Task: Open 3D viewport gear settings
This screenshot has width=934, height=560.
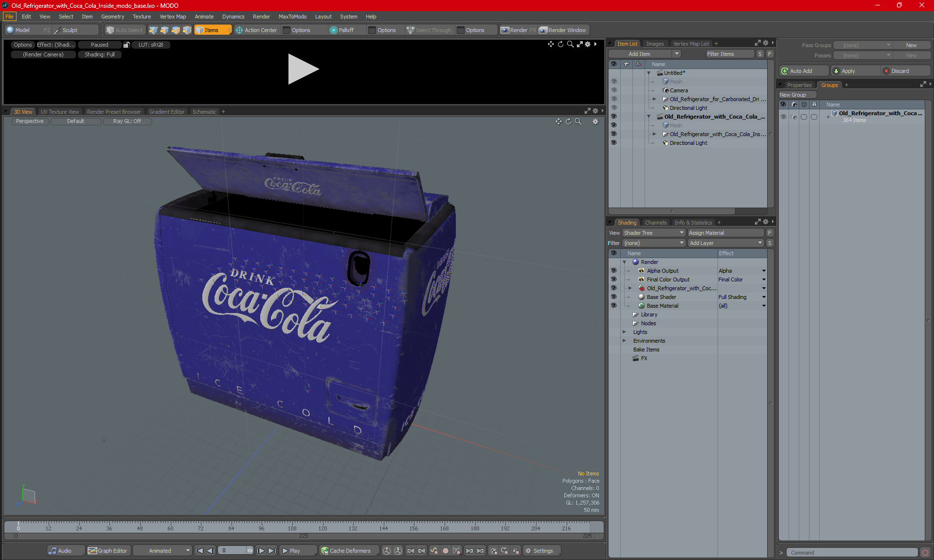Action: 595,122
